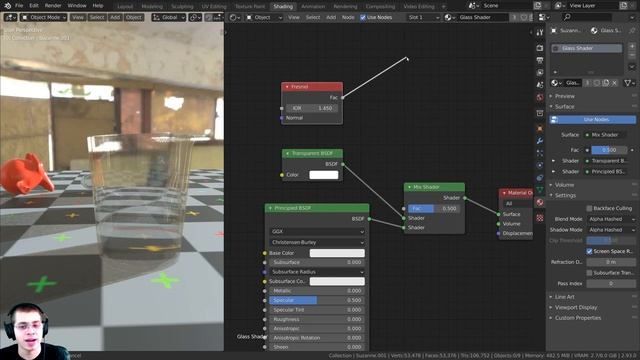Open the Object Constraints tab icon
The image size is (640, 360).
(x=540, y=178)
